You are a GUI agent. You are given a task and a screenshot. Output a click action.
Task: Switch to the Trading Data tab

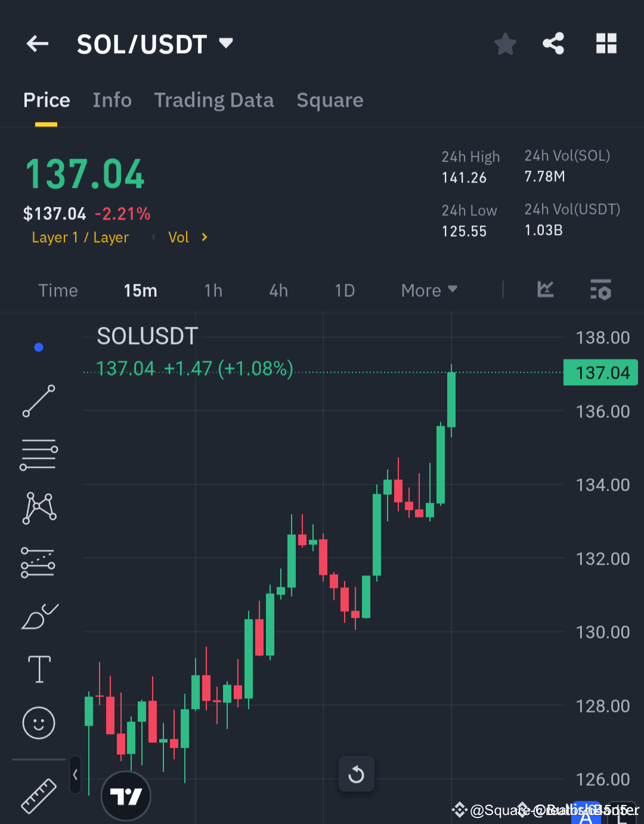pos(214,100)
